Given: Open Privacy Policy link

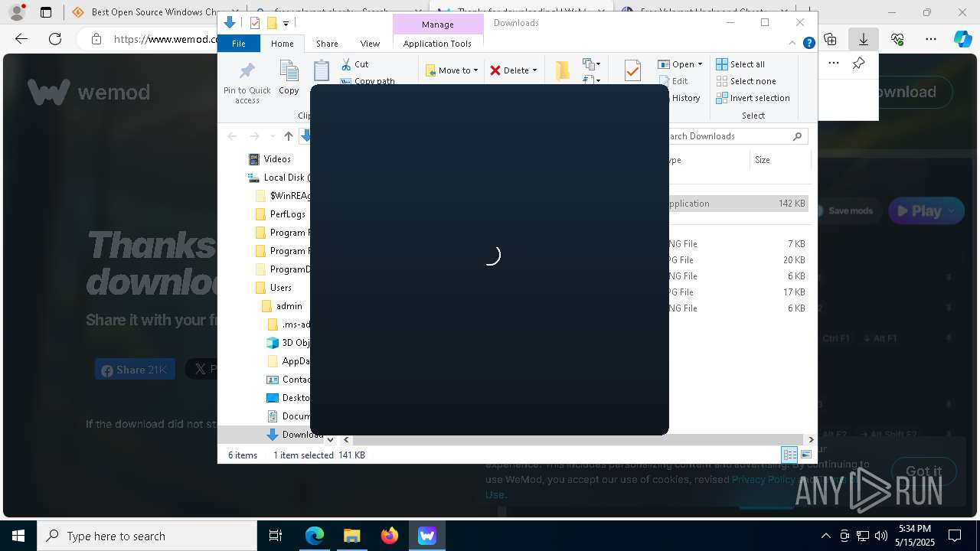Looking at the screenshot, I should 763,479.
